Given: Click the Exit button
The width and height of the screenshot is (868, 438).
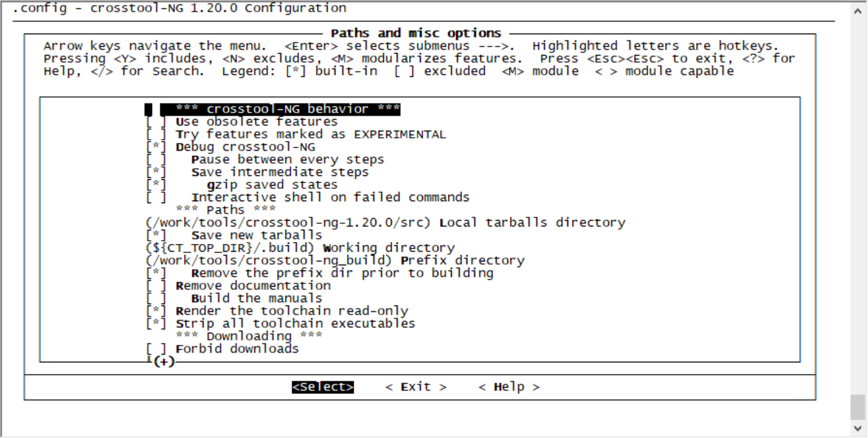Looking at the screenshot, I should pyautogui.click(x=416, y=387).
